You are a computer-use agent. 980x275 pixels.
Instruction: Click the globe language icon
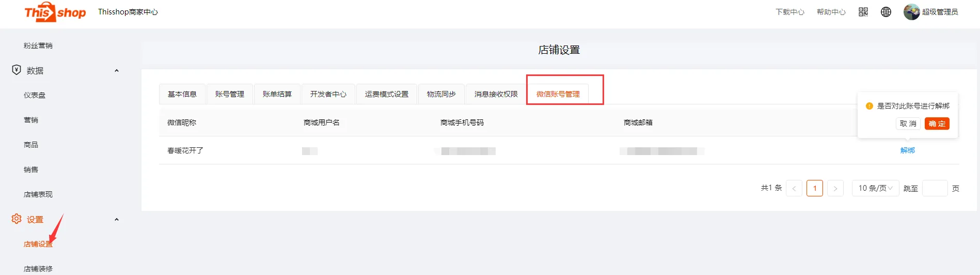point(886,12)
